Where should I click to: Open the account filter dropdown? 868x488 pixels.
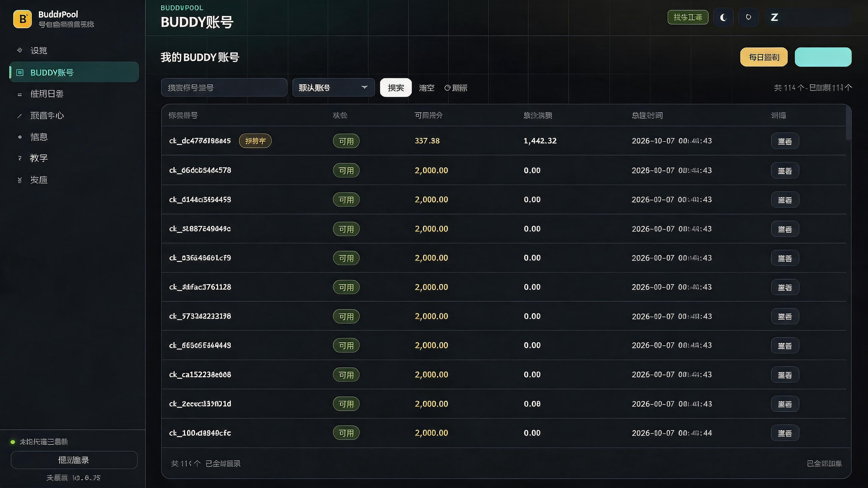coord(333,88)
